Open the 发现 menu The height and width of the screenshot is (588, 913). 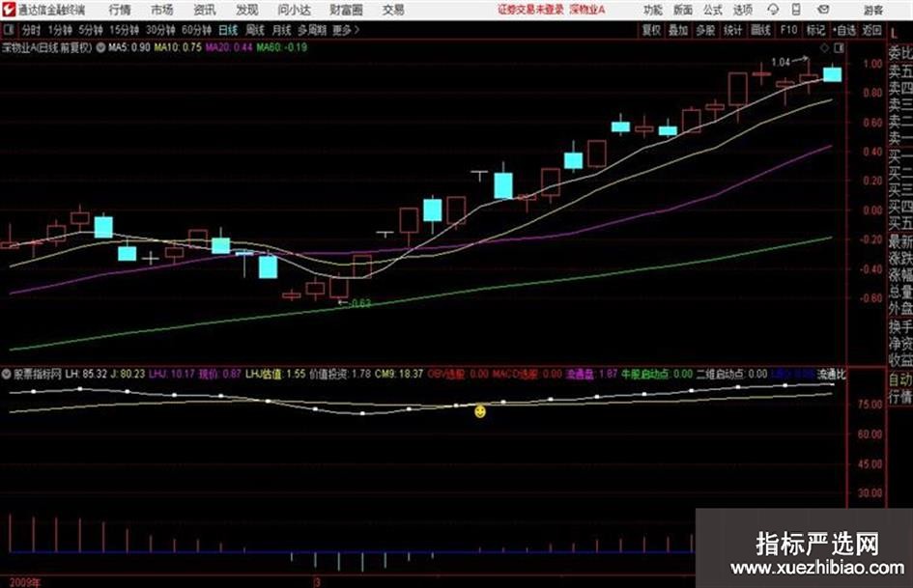click(x=247, y=10)
